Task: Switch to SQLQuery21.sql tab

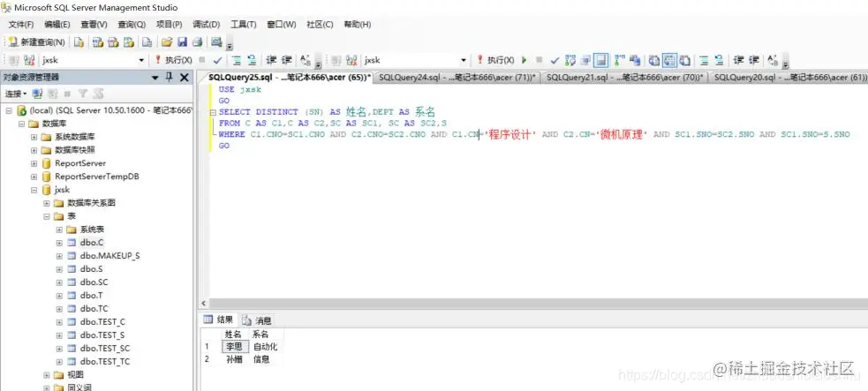Action: pyautogui.click(x=624, y=78)
